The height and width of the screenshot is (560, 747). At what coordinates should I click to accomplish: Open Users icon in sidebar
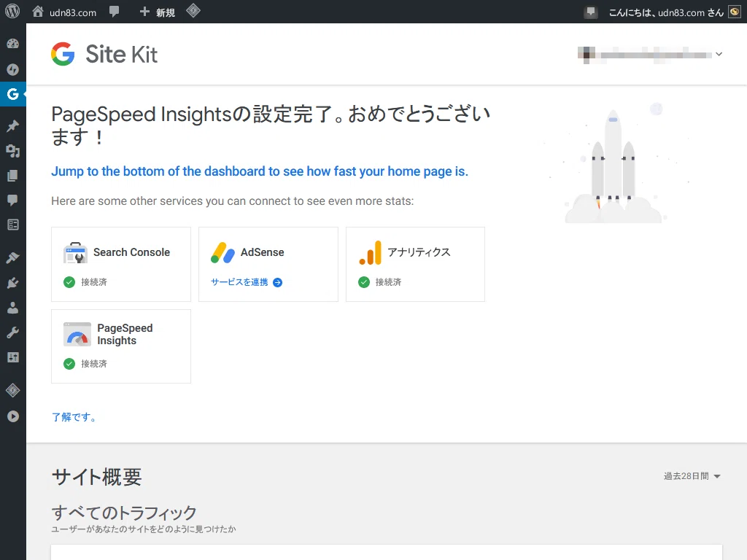click(13, 308)
